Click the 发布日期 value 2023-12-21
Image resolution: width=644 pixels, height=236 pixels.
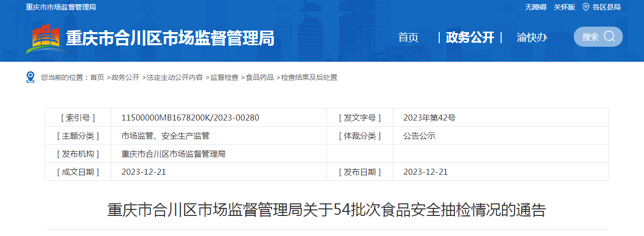(x=425, y=172)
